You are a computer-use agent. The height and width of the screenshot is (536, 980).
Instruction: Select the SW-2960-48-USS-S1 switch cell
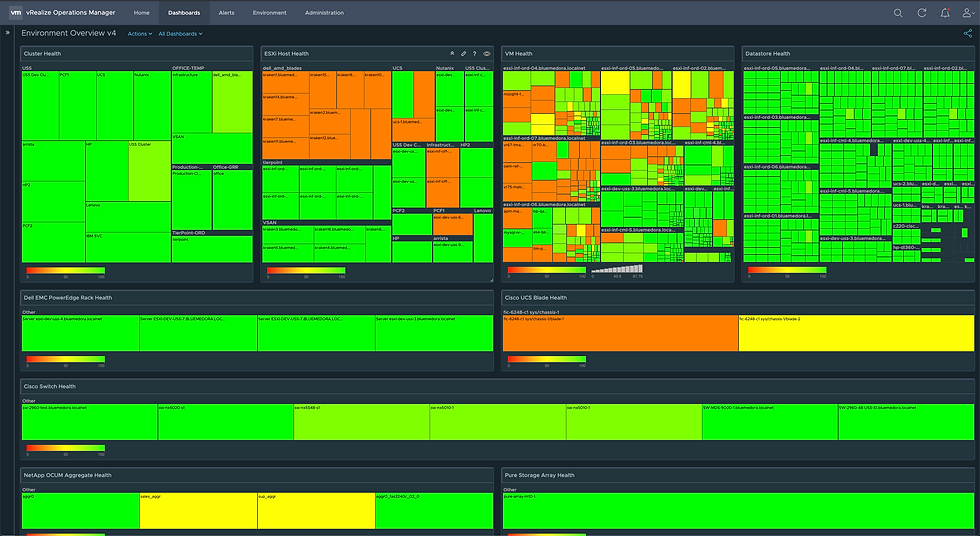click(x=906, y=422)
